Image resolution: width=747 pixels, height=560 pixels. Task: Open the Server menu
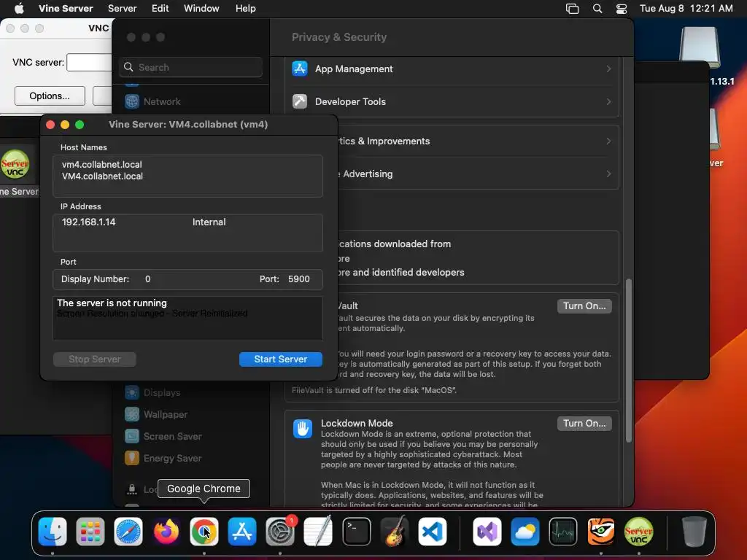[x=122, y=8]
